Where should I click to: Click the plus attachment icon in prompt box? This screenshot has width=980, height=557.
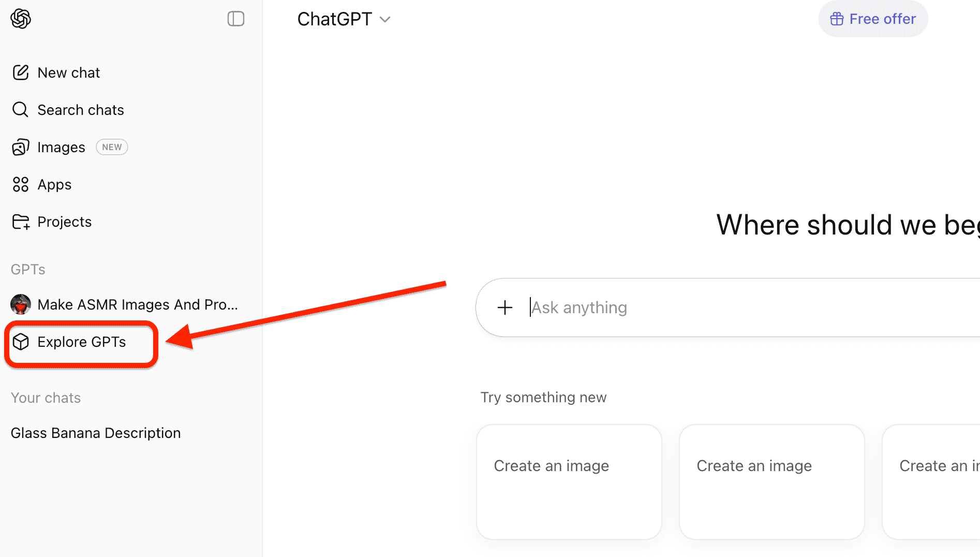click(x=505, y=307)
